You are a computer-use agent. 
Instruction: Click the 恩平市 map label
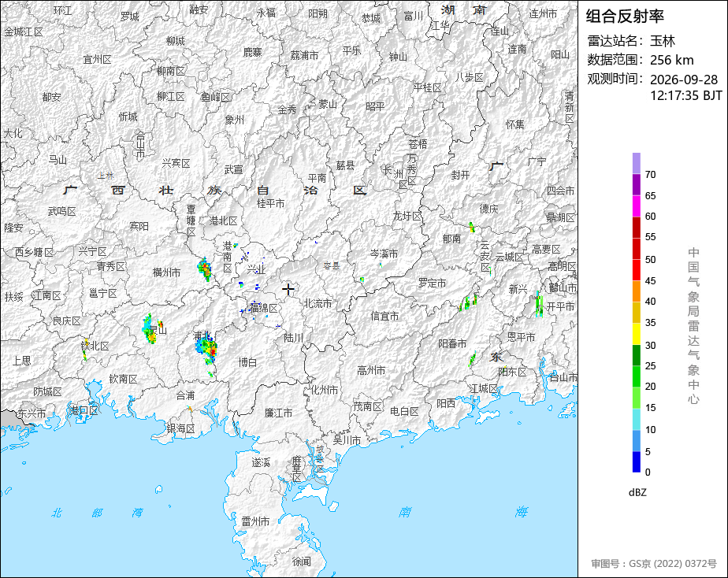pyautogui.click(x=521, y=337)
